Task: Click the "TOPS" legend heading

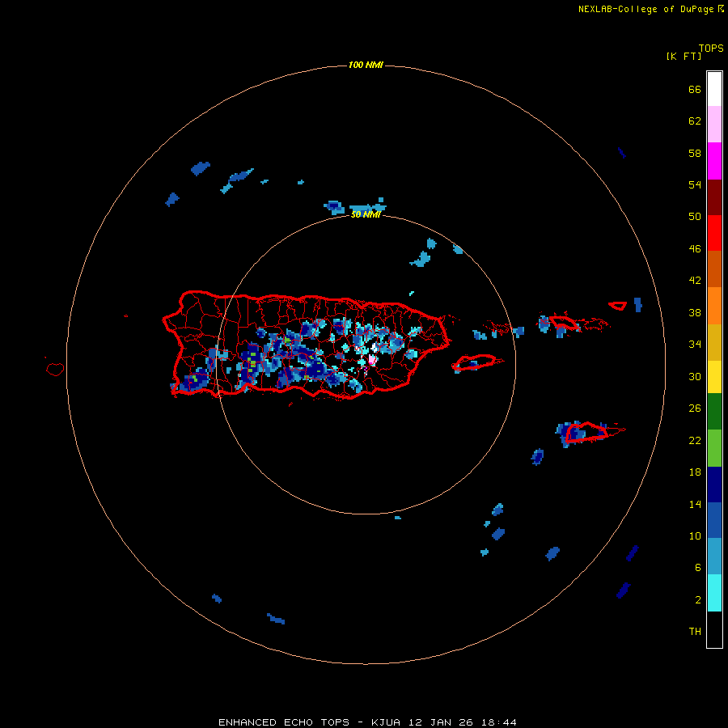Action: [x=711, y=49]
